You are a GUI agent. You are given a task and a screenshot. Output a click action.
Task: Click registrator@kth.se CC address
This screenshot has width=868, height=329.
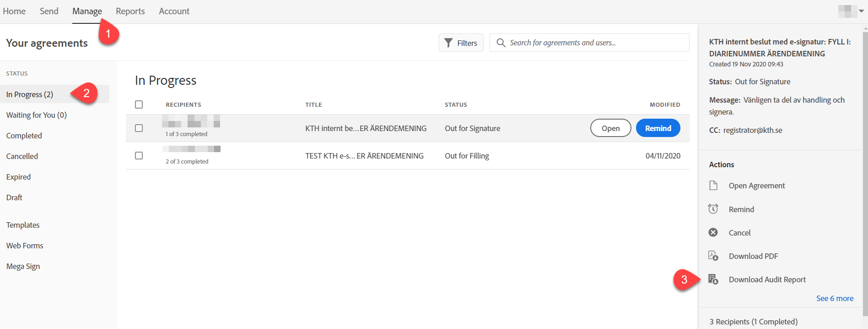[753, 130]
